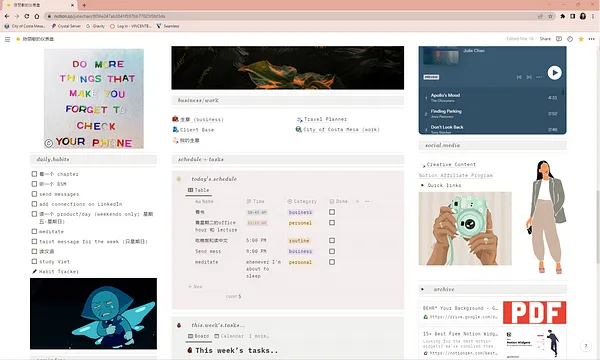Click the page vertical scrollbar
The image size is (600, 360).
[x=598, y=226]
